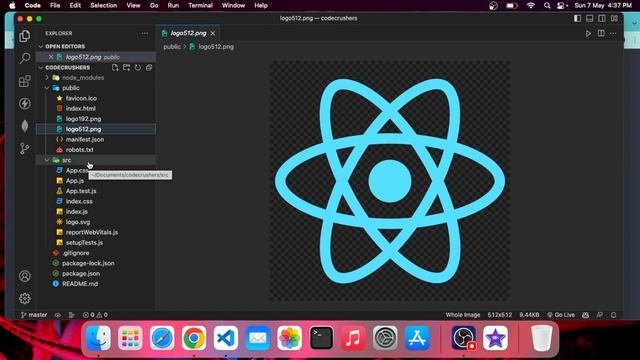Image resolution: width=640 pixels, height=360 pixels.
Task: Open the MongoDB leaf icon in activity bar
Action: point(24,126)
